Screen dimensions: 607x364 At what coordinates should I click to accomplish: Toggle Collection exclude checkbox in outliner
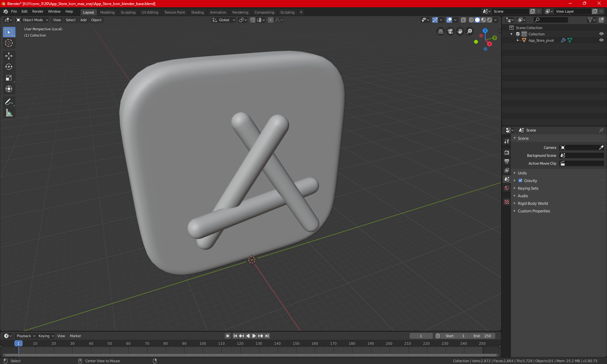coord(518,34)
